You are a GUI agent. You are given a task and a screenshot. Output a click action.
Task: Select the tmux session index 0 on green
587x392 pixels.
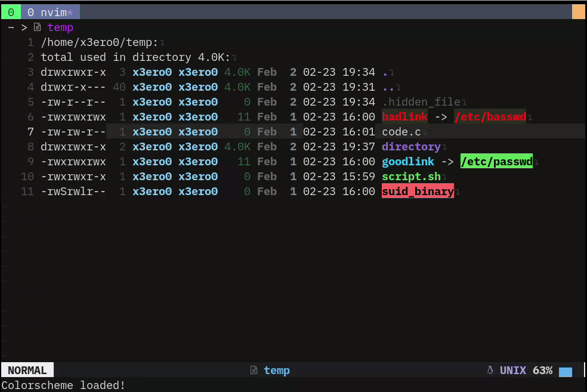tap(11, 13)
